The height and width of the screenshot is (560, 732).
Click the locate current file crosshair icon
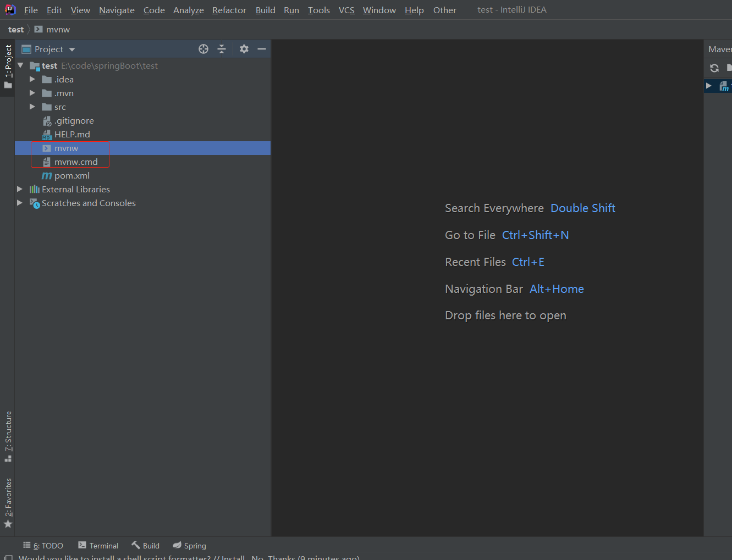click(x=203, y=49)
